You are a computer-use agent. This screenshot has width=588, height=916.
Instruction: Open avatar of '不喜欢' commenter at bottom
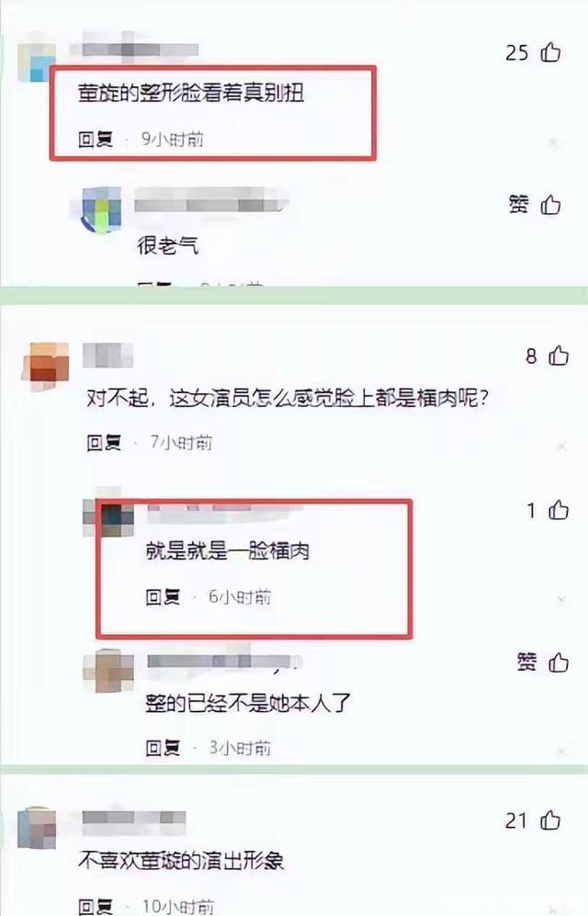point(37,829)
